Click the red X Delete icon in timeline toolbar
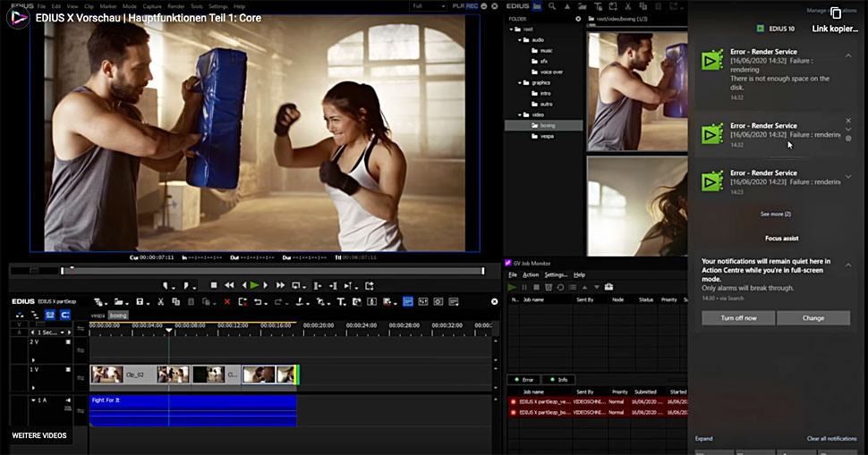 click(x=227, y=302)
